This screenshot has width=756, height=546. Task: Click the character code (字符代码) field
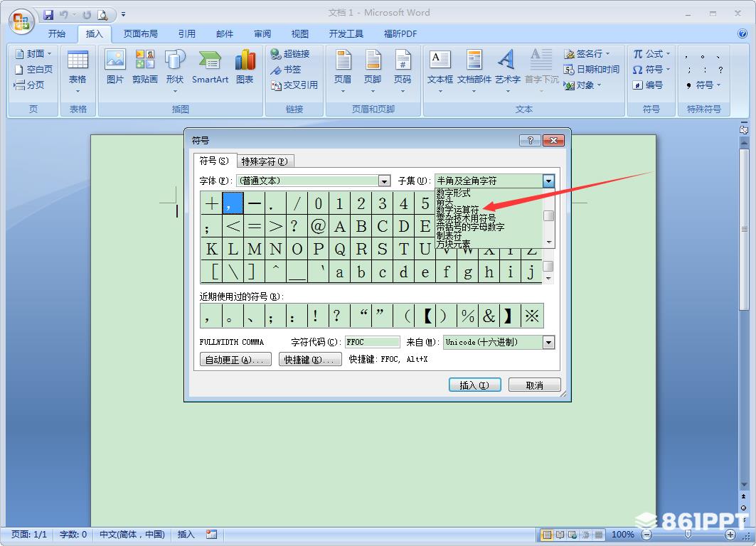[372, 342]
